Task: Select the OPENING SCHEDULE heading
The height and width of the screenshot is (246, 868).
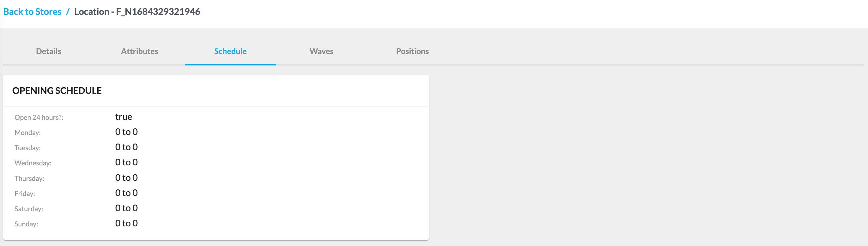Action: click(x=57, y=90)
